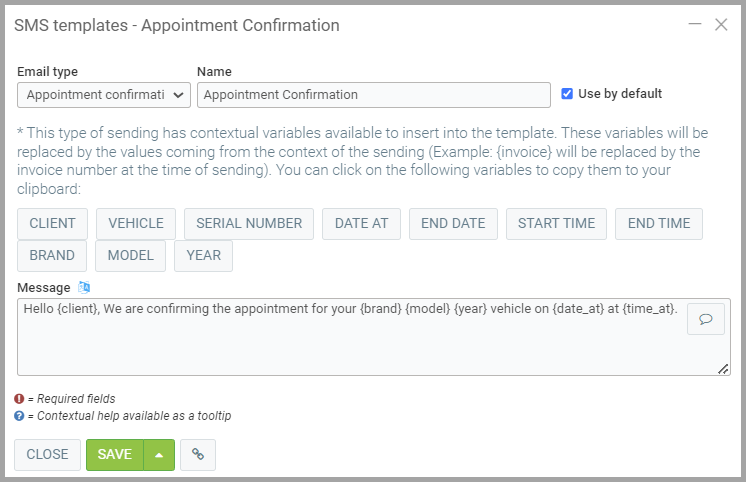Close the dialog with the X icon

pyautogui.click(x=721, y=24)
